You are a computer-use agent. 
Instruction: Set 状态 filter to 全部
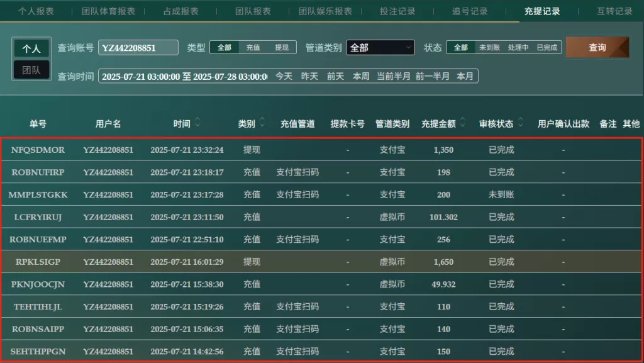coord(461,48)
